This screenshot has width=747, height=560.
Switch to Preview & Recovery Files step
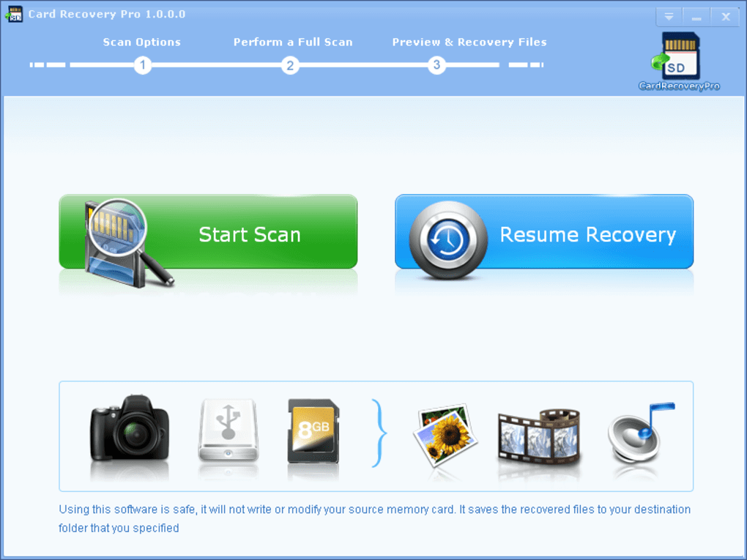[469, 42]
